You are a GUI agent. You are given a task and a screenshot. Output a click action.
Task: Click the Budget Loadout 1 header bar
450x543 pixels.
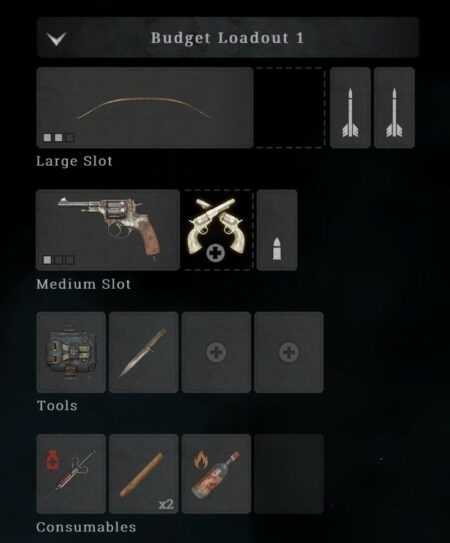[x=228, y=37]
